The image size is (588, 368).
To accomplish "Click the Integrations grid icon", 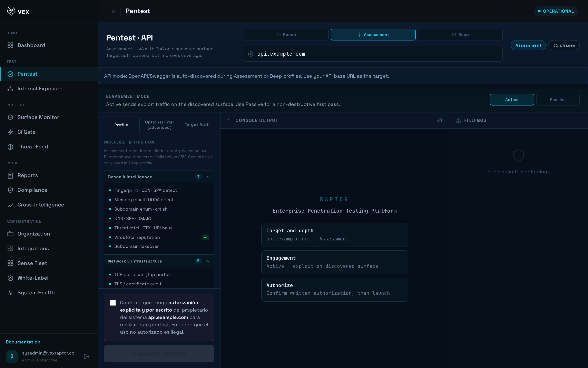I will (10, 248).
